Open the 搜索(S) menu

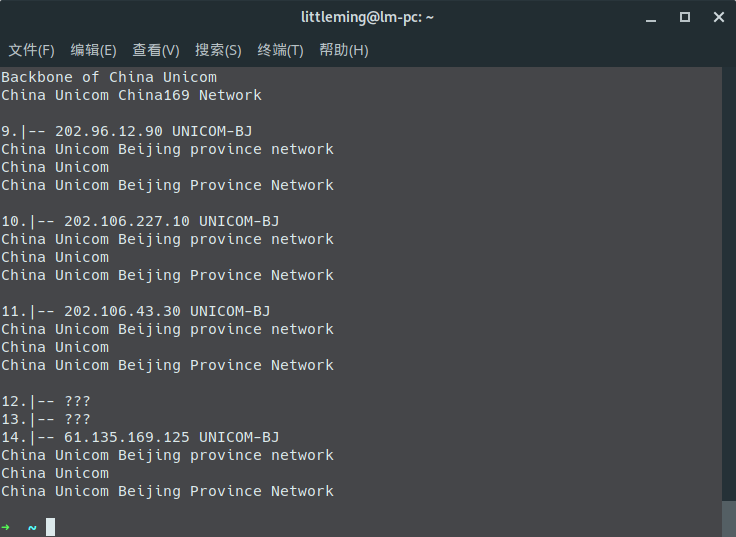pos(218,50)
